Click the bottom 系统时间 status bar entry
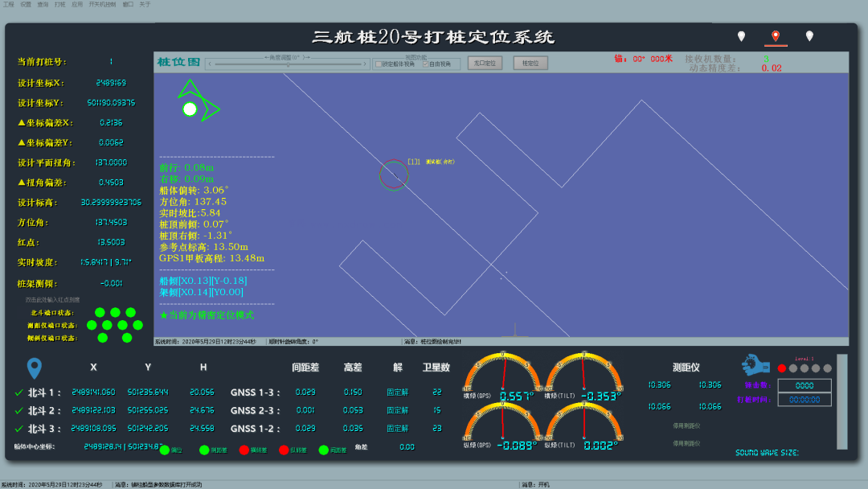Screen dimensions: 868x489 pos(51,484)
